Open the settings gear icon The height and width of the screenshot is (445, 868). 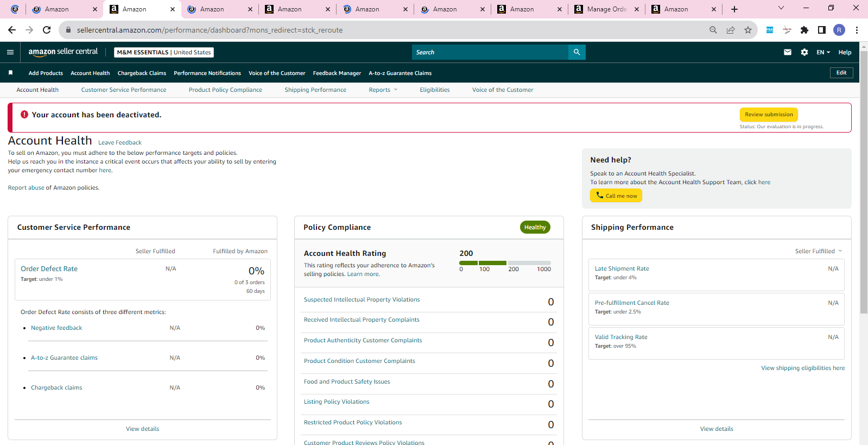(804, 52)
